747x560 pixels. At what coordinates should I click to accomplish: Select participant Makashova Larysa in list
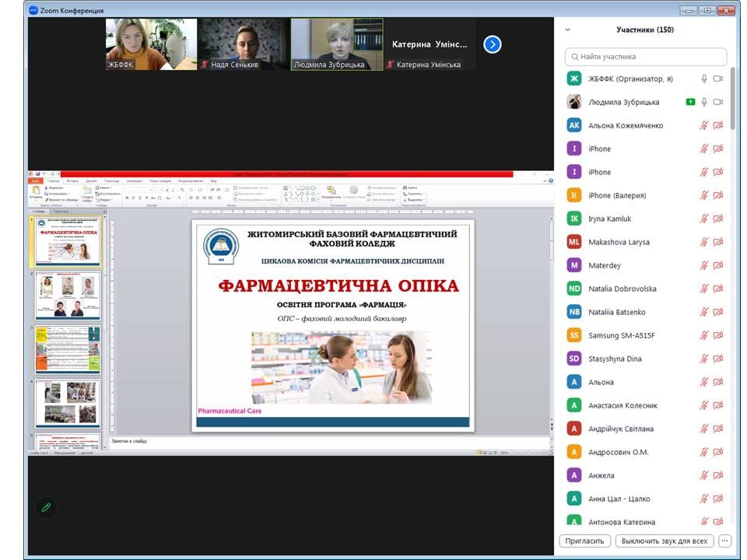(x=646, y=242)
